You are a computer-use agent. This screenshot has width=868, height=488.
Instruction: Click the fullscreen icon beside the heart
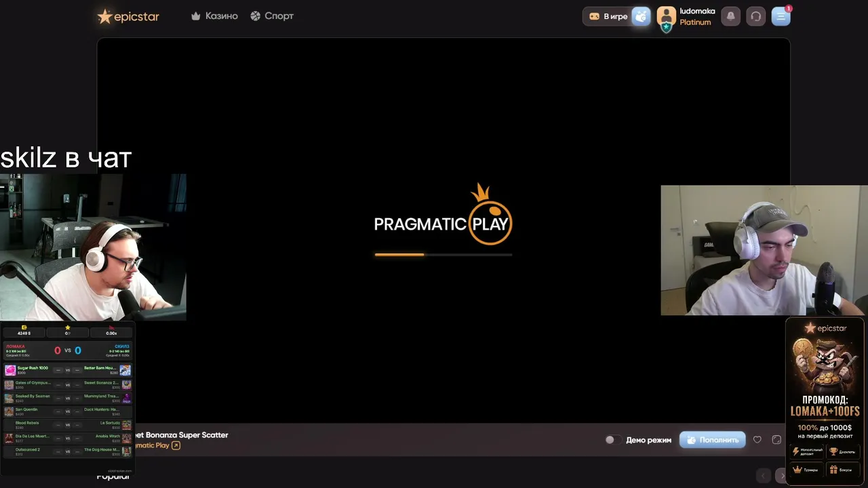(x=776, y=440)
